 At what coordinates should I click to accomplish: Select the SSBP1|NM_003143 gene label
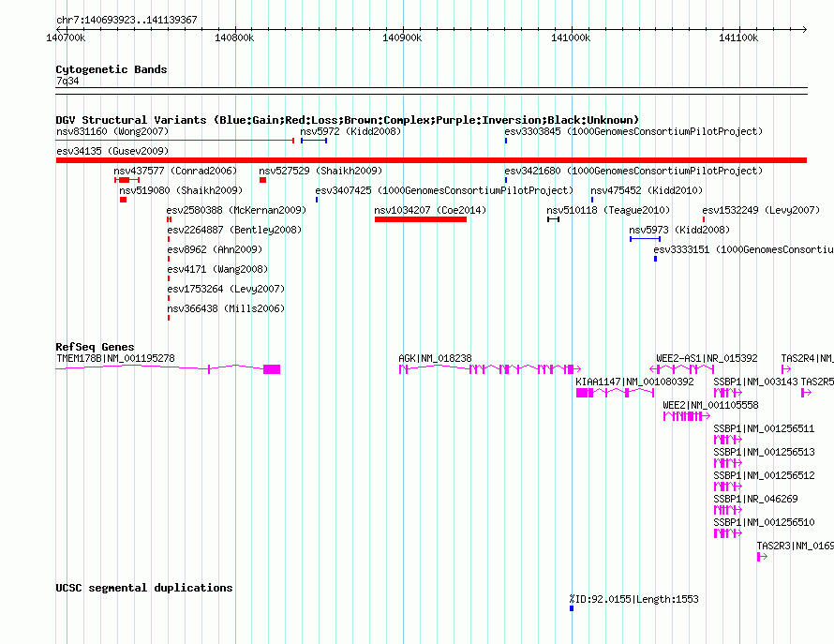pos(755,382)
